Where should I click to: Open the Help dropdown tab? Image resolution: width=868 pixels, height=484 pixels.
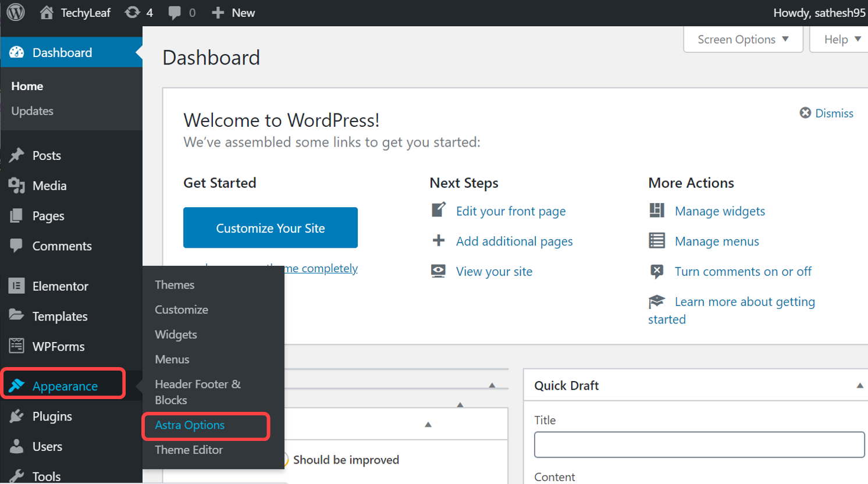[841, 40]
